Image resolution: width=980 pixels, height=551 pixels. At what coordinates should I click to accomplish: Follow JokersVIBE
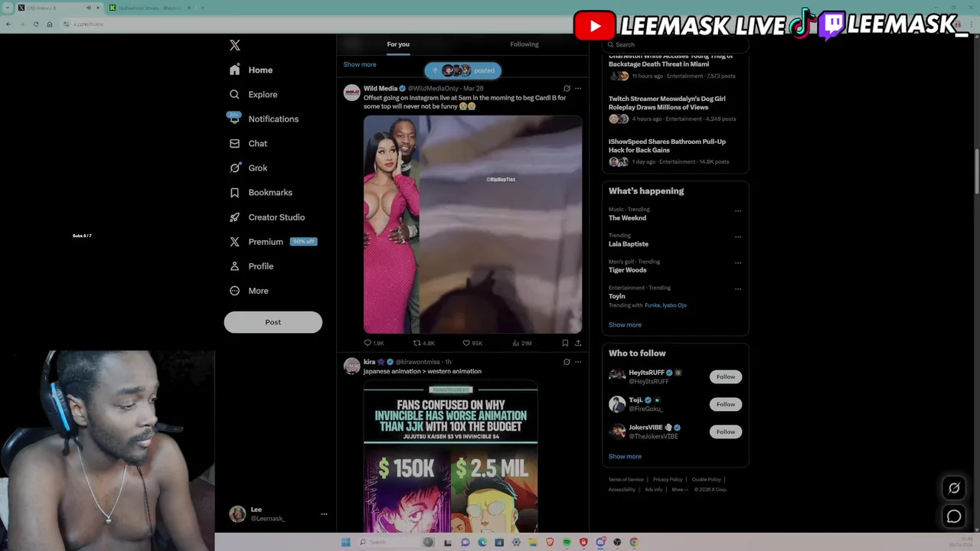726,432
